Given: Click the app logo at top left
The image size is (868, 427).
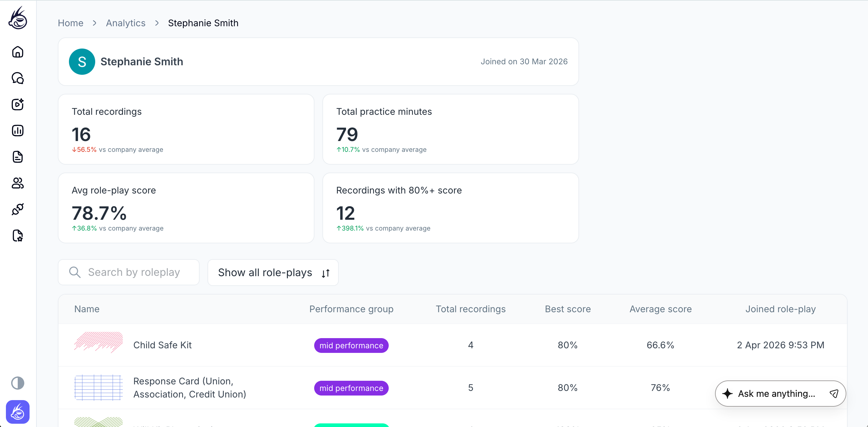Looking at the screenshot, I should click(x=17, y=18).
